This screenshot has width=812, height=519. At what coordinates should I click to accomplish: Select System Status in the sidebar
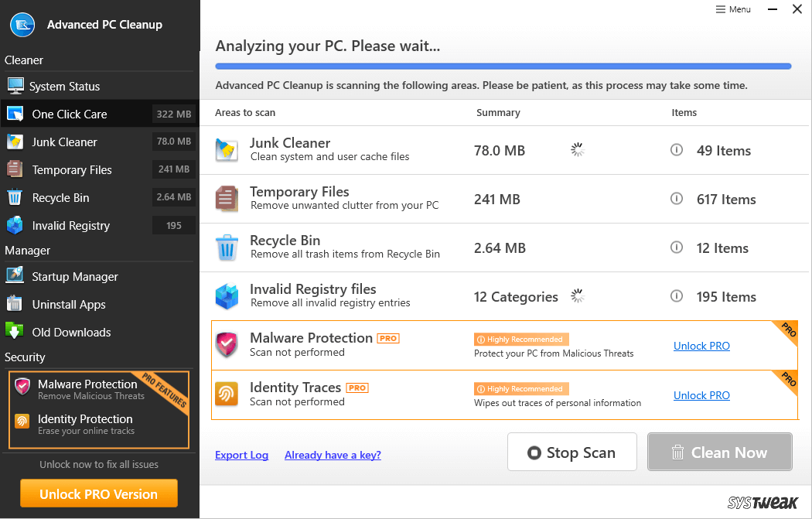pyautogui.click(x=65, y=87)
